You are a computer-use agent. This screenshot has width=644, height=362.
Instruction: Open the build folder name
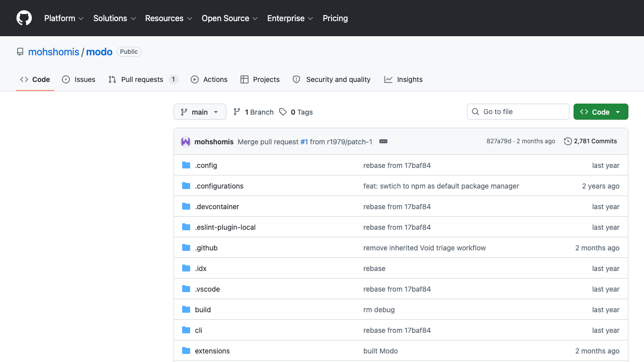pyautogui.click(x=203, y=310)
